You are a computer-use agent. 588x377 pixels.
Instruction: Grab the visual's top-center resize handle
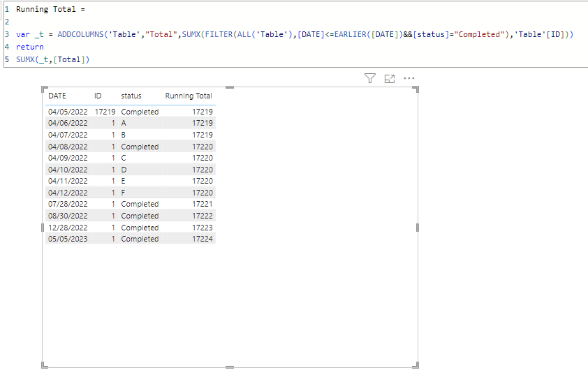click(230, 87)
